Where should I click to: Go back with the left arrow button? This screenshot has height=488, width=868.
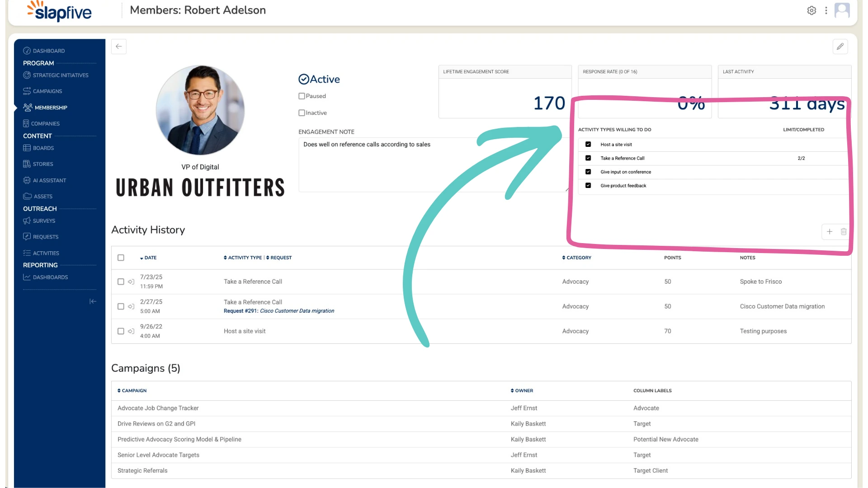click(119, 47)
